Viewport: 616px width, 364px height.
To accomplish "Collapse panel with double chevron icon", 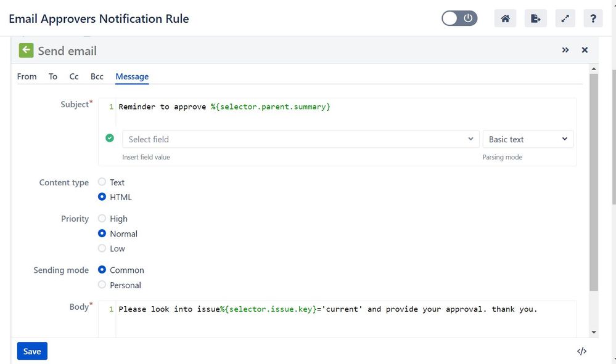I will [x=565, y=50].
